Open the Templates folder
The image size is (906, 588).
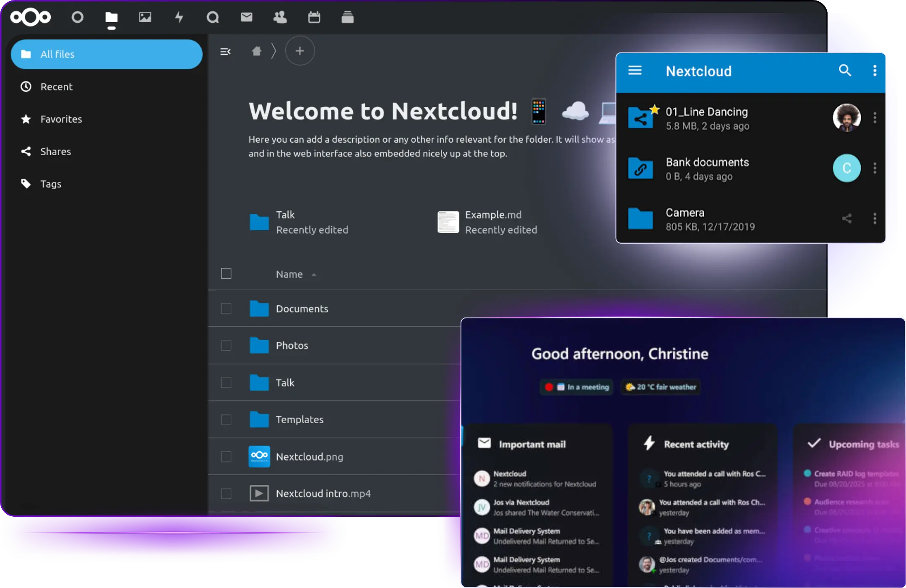coord(299,419)
